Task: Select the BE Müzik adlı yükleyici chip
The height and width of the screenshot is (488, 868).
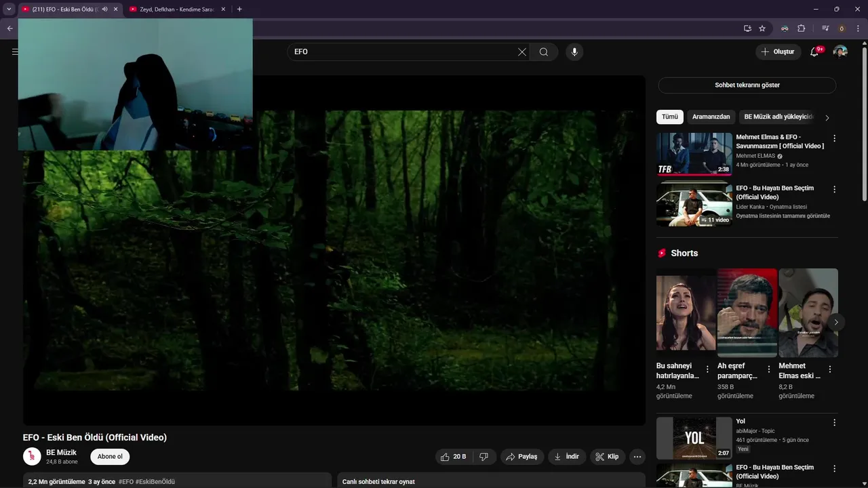Action: pyautogui.click(x=778, y=117)
